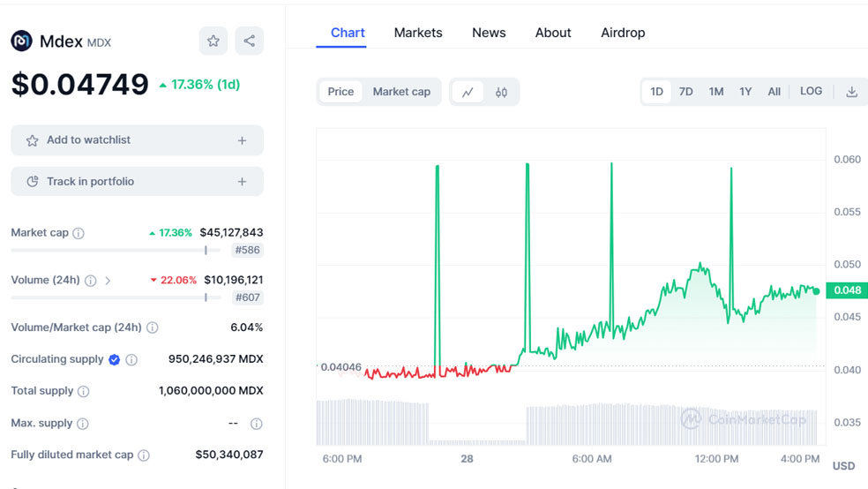
Task: Click the pie icon in Track in portfolio
Action: [32, 182]
